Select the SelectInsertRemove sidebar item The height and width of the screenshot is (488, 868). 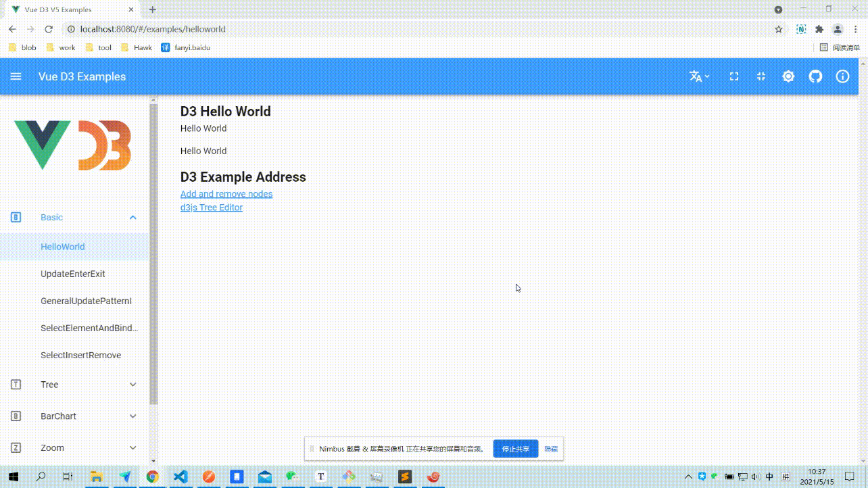click(81, 355)
